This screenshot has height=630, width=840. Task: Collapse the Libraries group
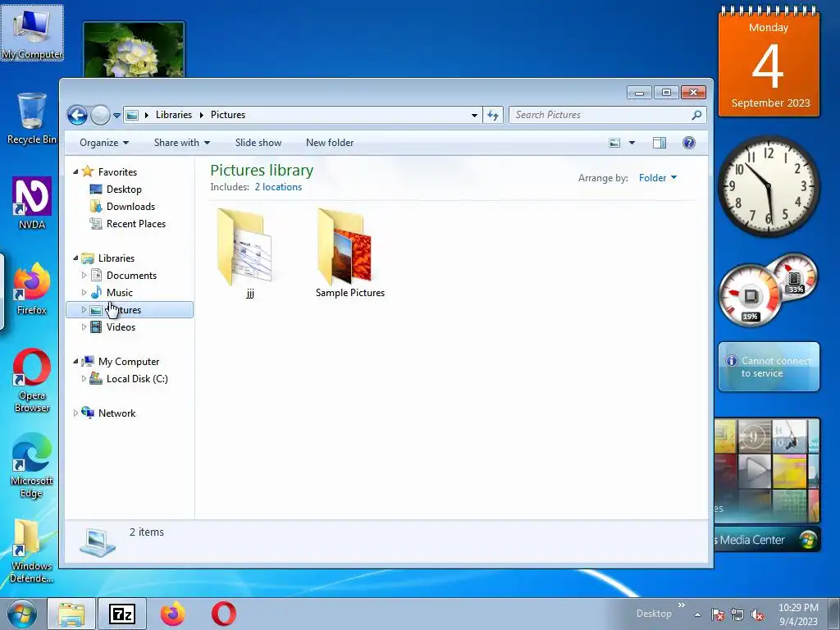pos(75,258)
